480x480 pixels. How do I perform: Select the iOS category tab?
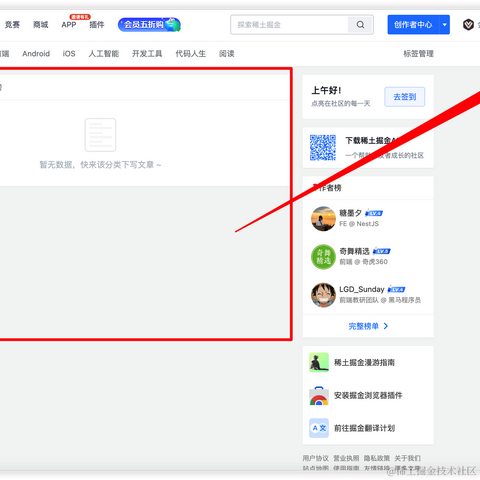[69, 54]
